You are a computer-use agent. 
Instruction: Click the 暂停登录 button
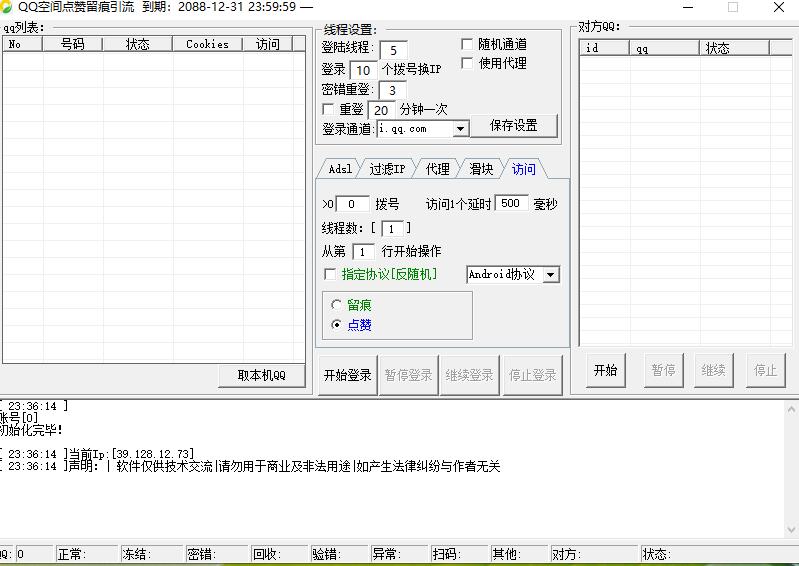408,375
